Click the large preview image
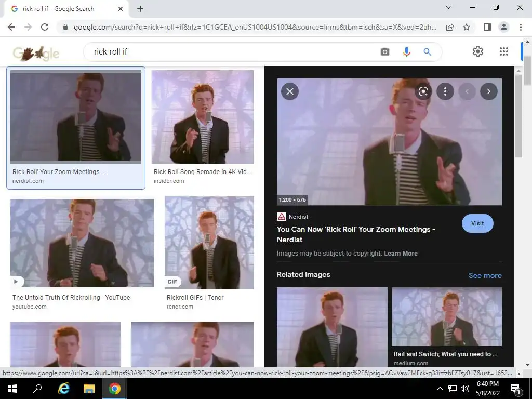Screen dimensions: 532x399 [x=389, y=142]
